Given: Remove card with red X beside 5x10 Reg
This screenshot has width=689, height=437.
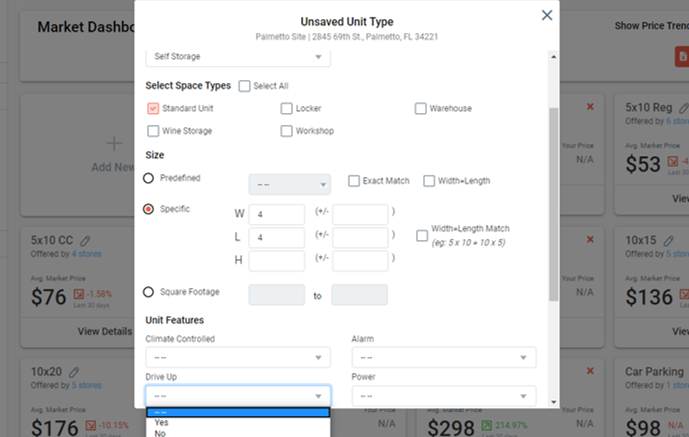Looking at the screenshot, I should [590, 107].
